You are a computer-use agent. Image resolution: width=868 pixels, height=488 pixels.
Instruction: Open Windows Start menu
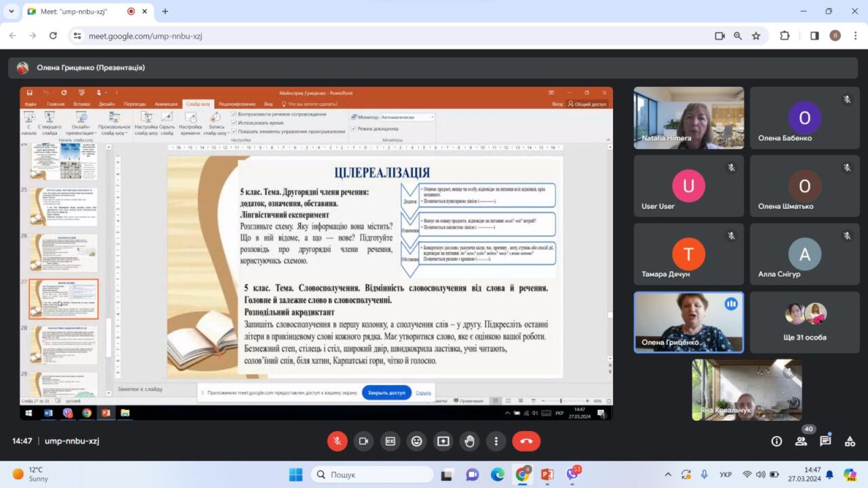pyautogui.click(x=296, y=474)
